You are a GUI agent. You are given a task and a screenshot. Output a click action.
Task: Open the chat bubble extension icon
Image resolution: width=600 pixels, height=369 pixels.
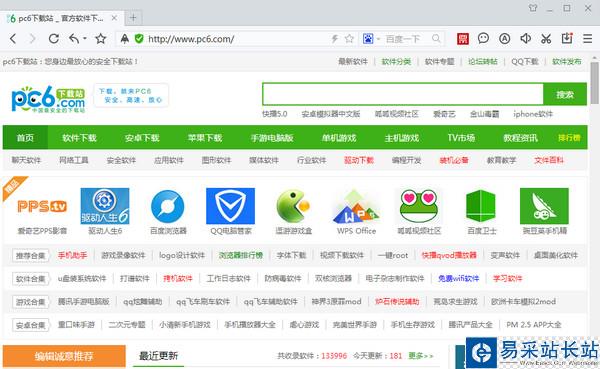click(x=483, y=38)
